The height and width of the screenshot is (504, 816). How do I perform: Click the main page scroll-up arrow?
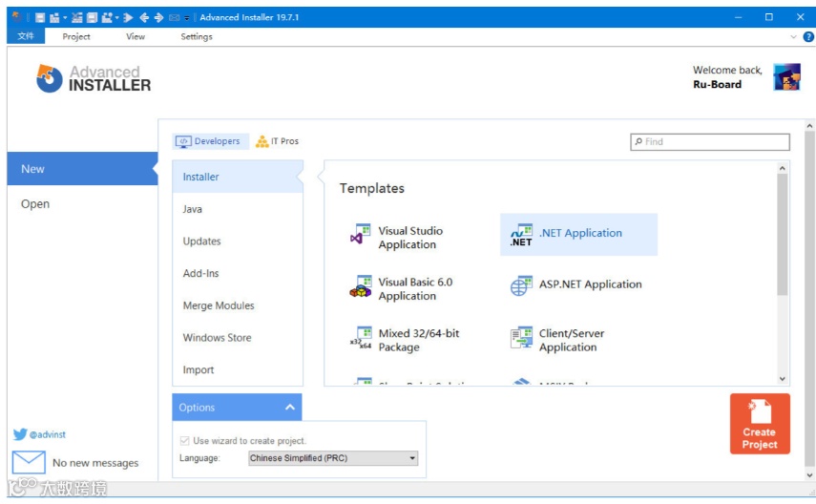coord(809,125)
